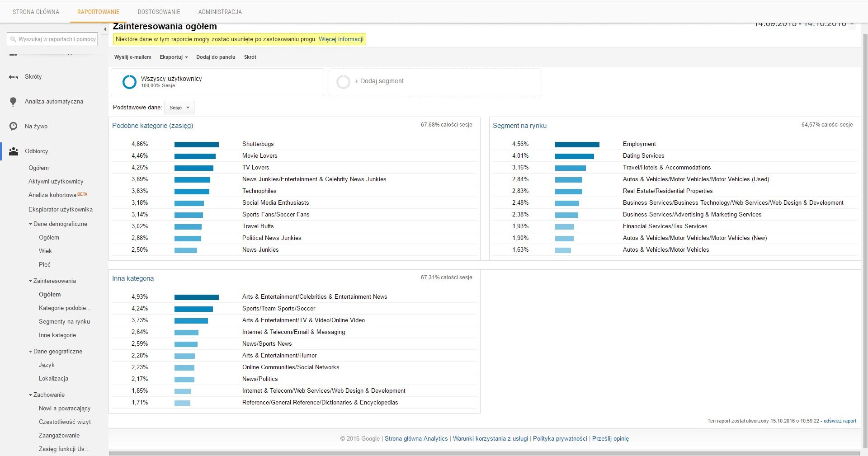Click the Strona główna Analytics footer link
Image resolution: width=868 pixels, height=456 pixels.
pyautogui.click(x=416, y=438)
